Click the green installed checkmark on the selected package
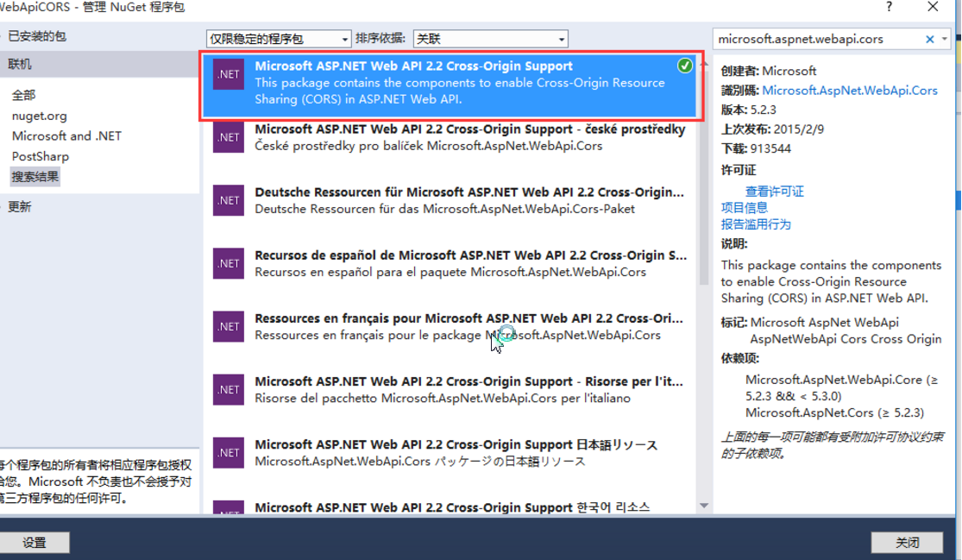Screen dimensions: 962x560 [685, 66]
